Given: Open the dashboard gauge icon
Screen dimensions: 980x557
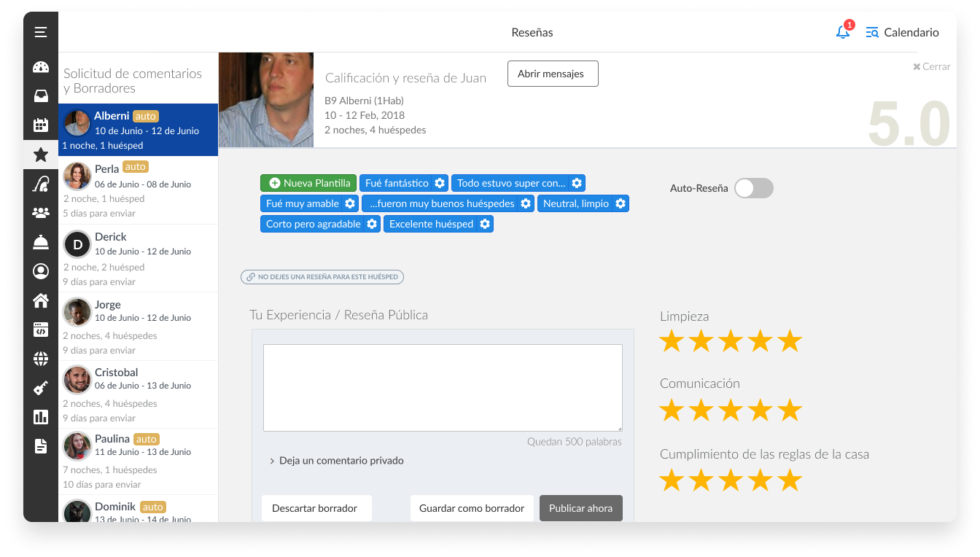Looking at the screenshot, I should (41, 67).
